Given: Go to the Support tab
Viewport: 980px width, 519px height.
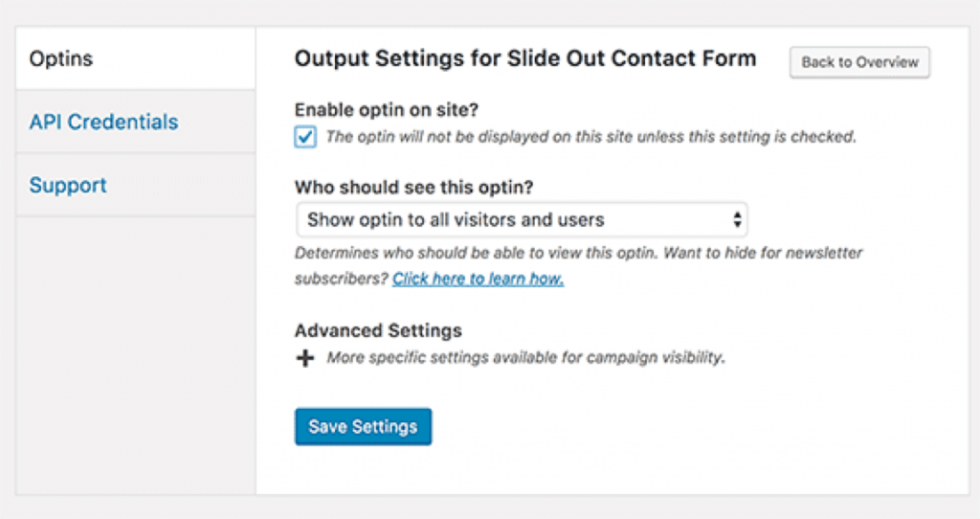Looking at the screenshot, I should (x=135, y=185).
